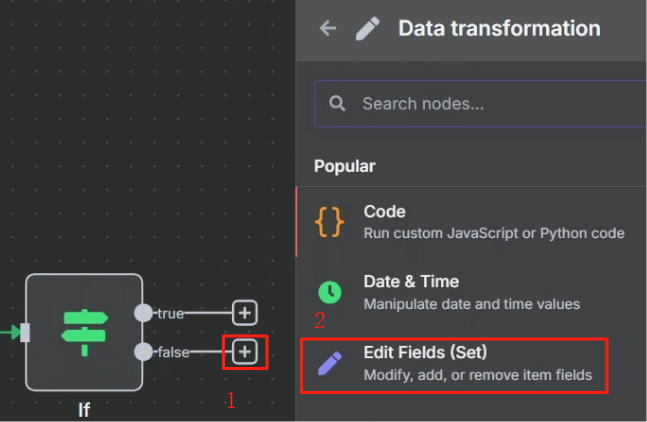Click the true output connector circle
Viewport: 647px width, 422px height.
coord(143,313)
